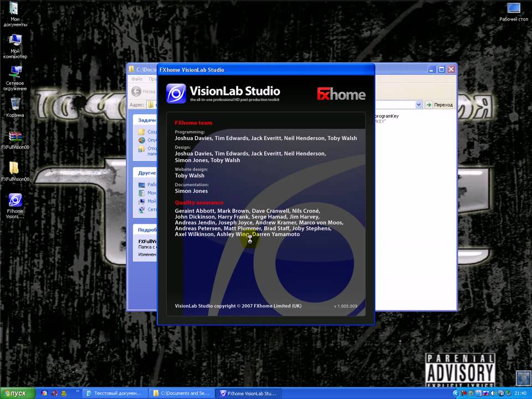Click the line starting 'Axel Wilkinson, Ashley Wing'
532x399 pixels.
click(x=237, y=234)
